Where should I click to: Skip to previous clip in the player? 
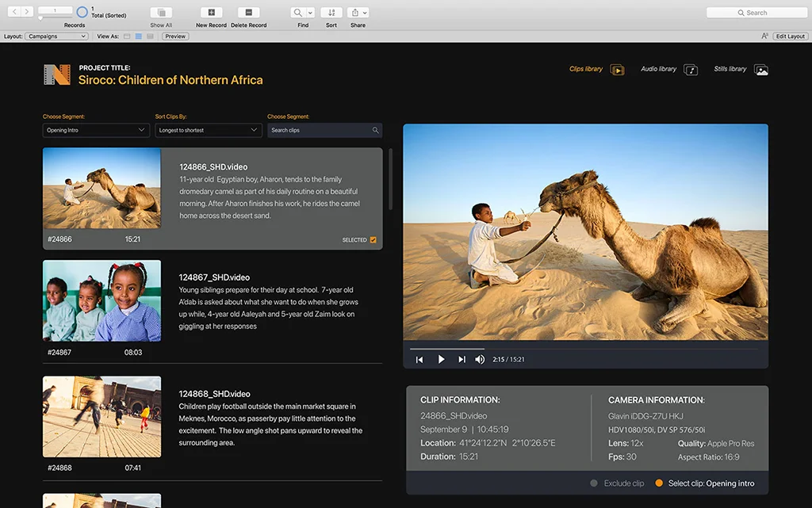tap(419, 360)
